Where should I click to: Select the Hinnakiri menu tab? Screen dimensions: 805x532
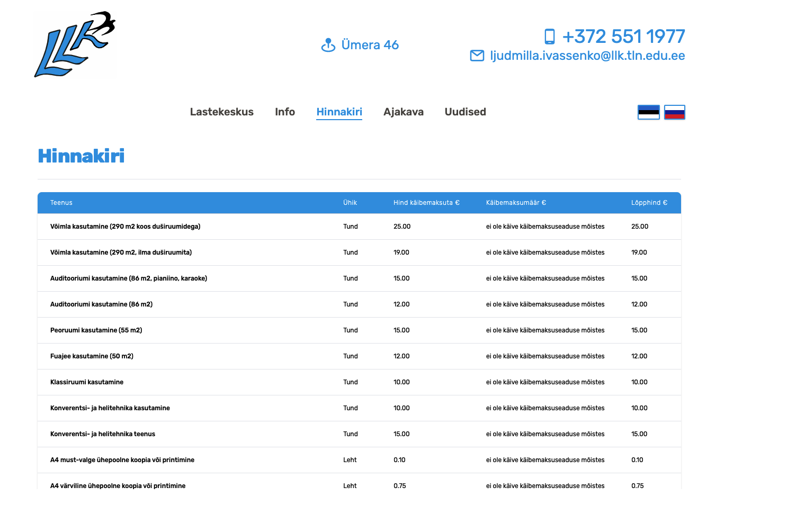coord(339,112)
